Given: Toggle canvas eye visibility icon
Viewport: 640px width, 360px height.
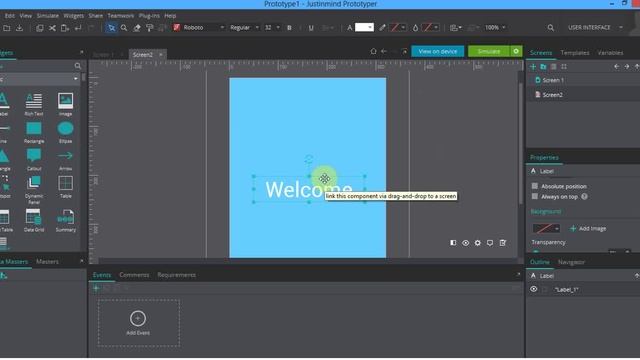Looking at the screenshot, I should (x=465, y=243).
